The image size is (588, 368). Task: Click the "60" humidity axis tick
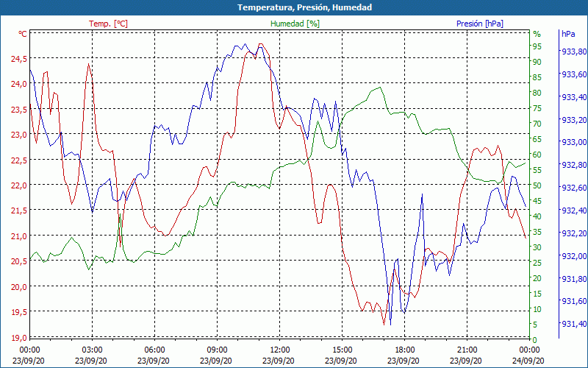point(537,155)
